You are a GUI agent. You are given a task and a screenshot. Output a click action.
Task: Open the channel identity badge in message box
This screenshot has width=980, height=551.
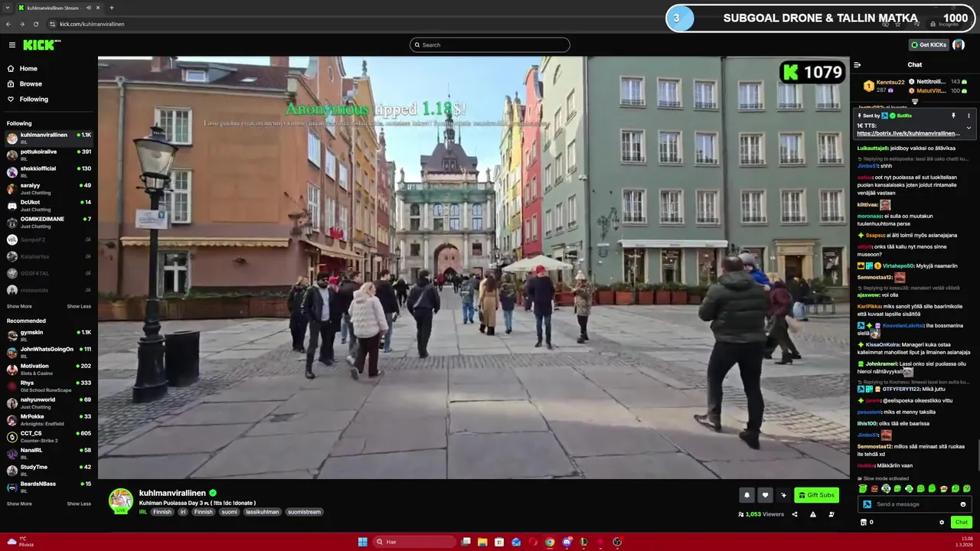click(867, 504)
